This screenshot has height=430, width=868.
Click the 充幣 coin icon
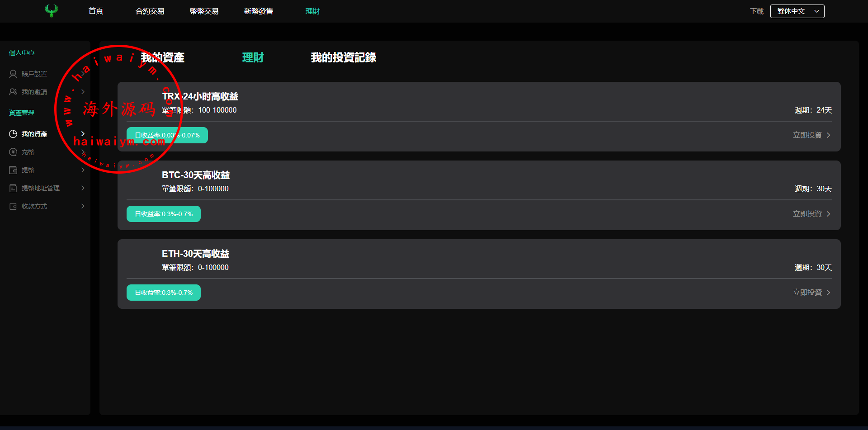pyautogui.click(x=13, y=152)
